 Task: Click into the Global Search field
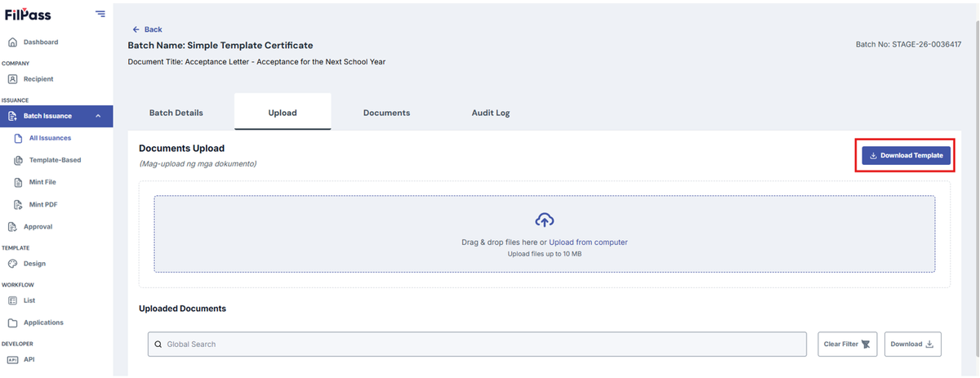click(477, 344)
